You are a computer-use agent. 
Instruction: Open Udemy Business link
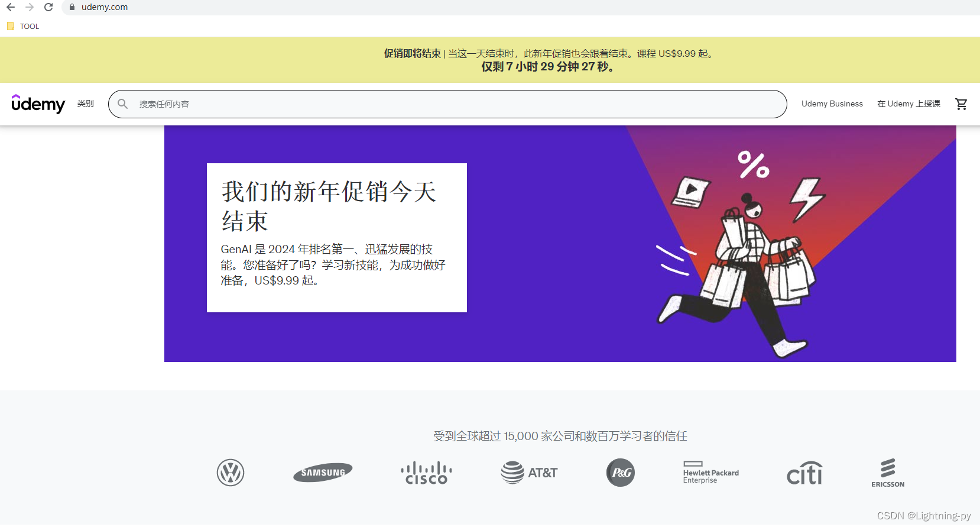832,104
